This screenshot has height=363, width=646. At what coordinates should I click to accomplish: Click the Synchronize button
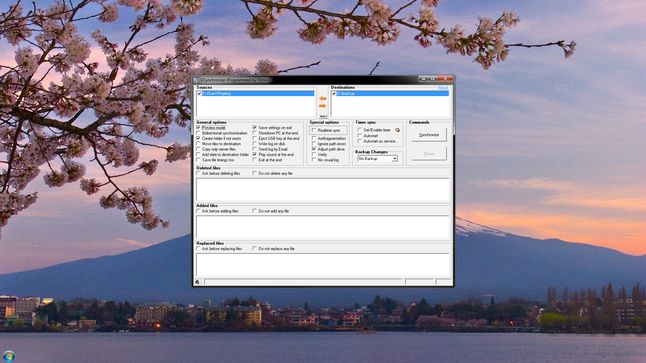(x=428, y=135)
